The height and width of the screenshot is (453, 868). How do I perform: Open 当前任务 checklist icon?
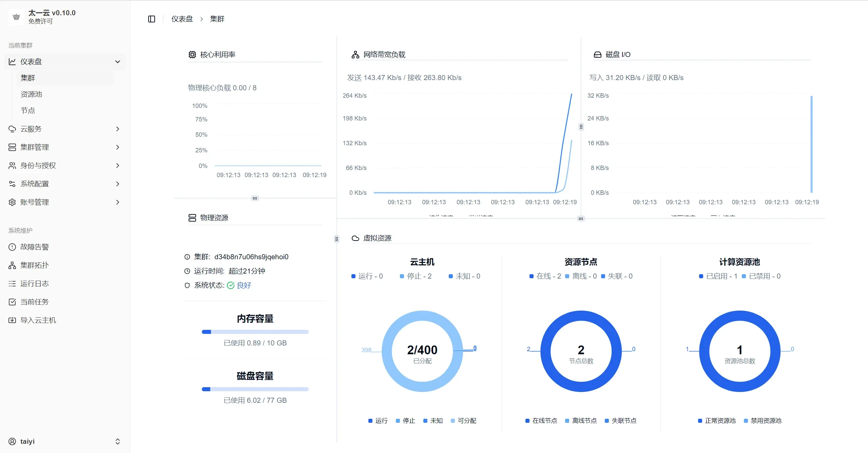[12, 302]
